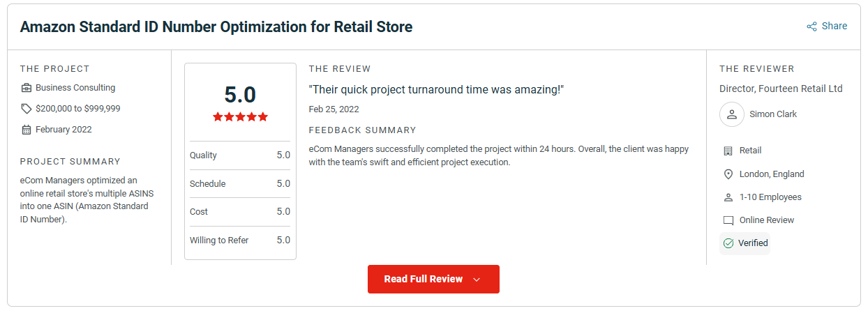Click the building icon beside Retail
This screenshot has height=313, width=868.
[728, 151]
